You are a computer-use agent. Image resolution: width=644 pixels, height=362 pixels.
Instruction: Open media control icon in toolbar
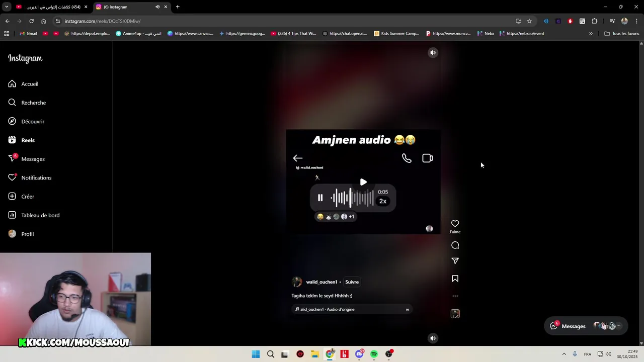pyautogui.click(x=612, y=21)
